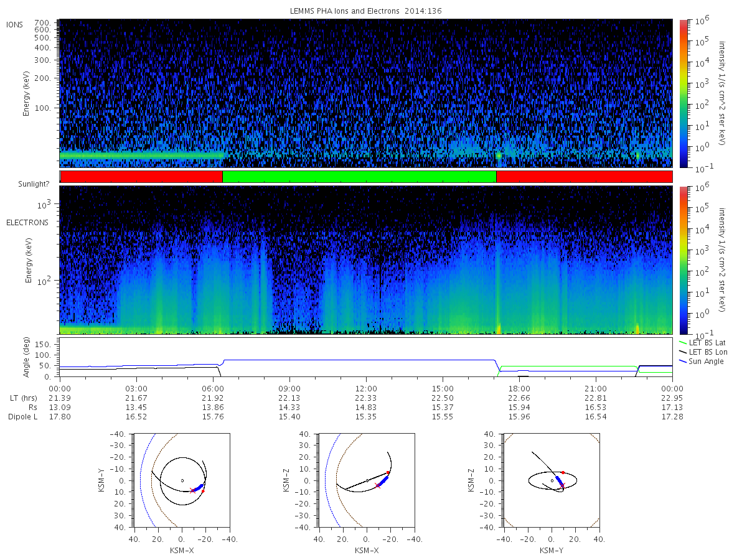Viewport: 747px width, 560px height.
Task: Click the first red sunlight bar segment
Action: coord(141,177)
